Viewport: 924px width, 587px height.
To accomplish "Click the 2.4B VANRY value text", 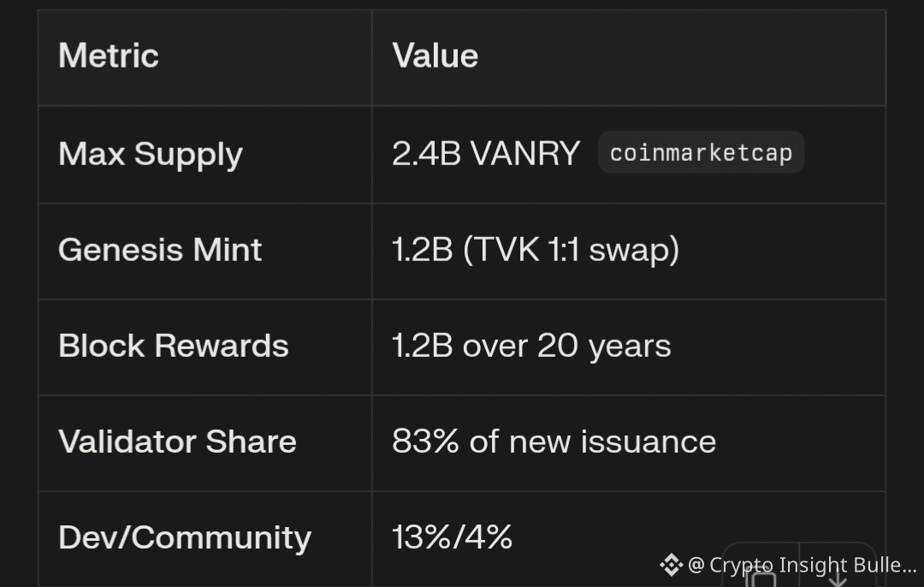I will 486,153.
